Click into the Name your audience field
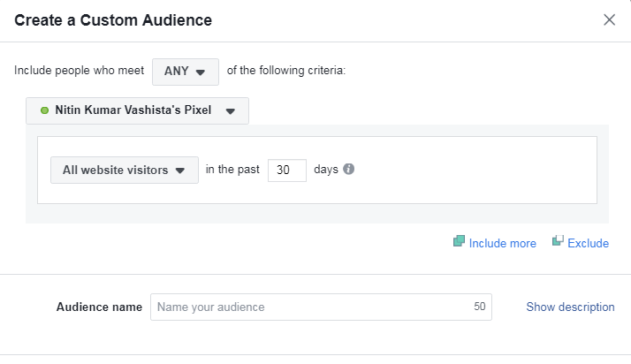This screenshot has height=364, width=631. coord(321,307)
